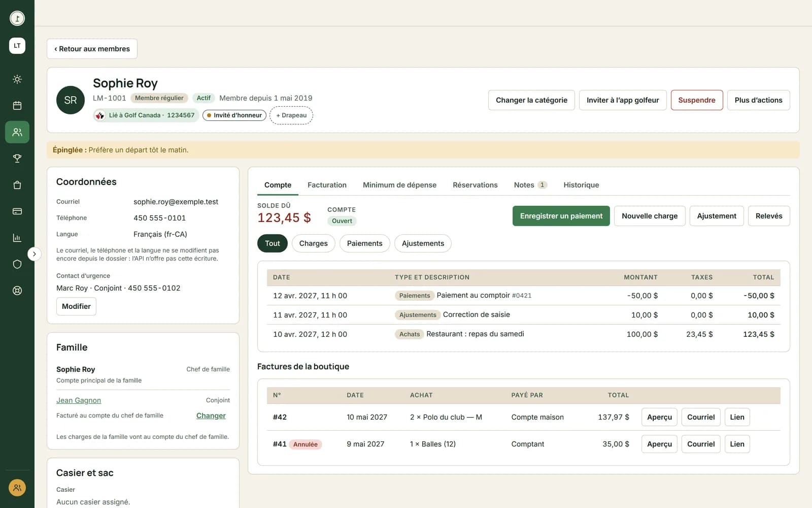Click the Invité d'honneur flag chip

tap(234, 115)
